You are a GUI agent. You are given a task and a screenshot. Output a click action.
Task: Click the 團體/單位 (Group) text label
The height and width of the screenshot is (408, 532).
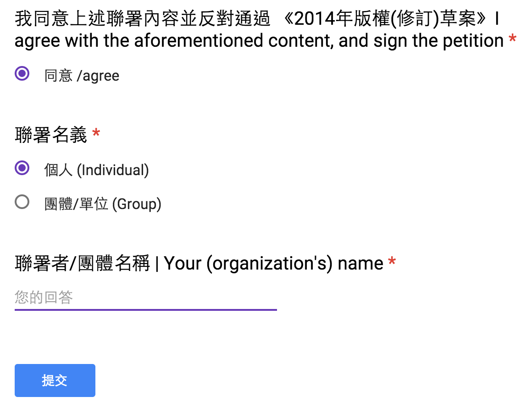coord(102,203)
